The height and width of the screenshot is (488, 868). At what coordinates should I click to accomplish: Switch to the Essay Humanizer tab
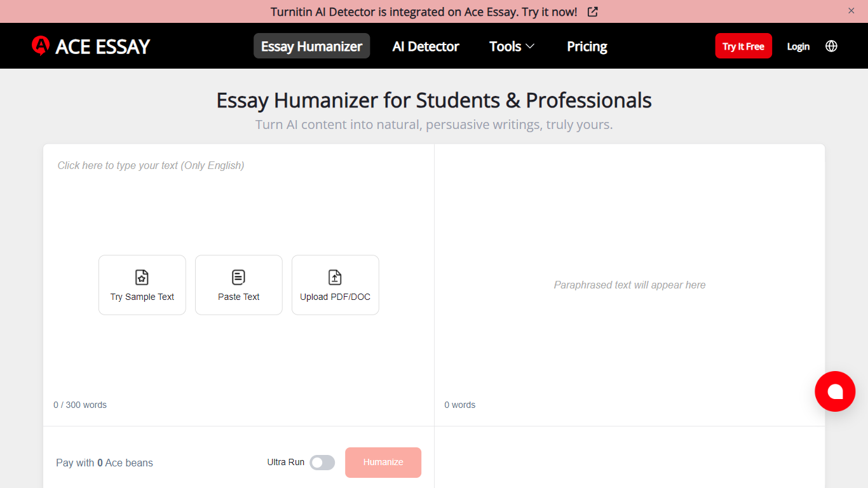click(x=311, y=46)
